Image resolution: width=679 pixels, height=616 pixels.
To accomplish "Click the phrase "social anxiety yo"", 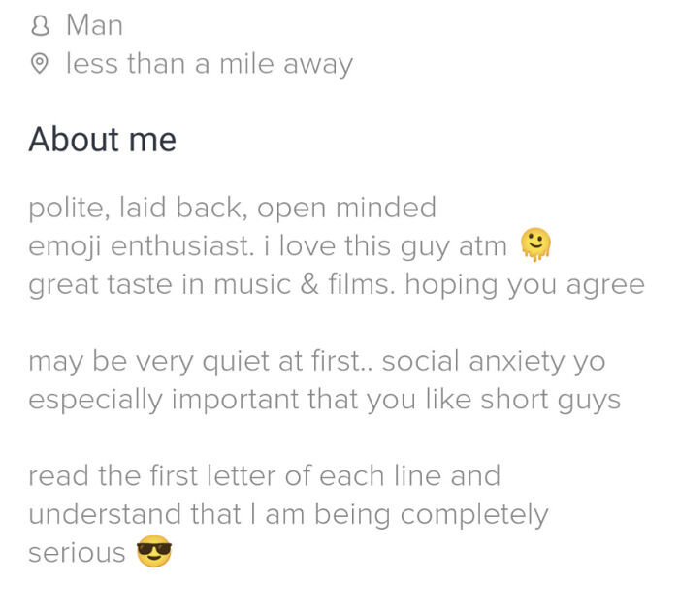I will 494,362.
